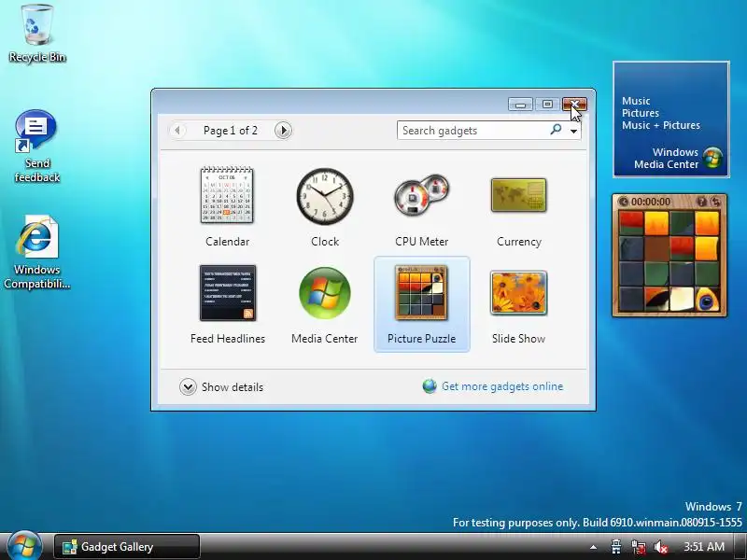Image resolution: width=747 pixels, height=560 pixels.
Task: Open the search options dropdown arrow
Action: point(573,131)
